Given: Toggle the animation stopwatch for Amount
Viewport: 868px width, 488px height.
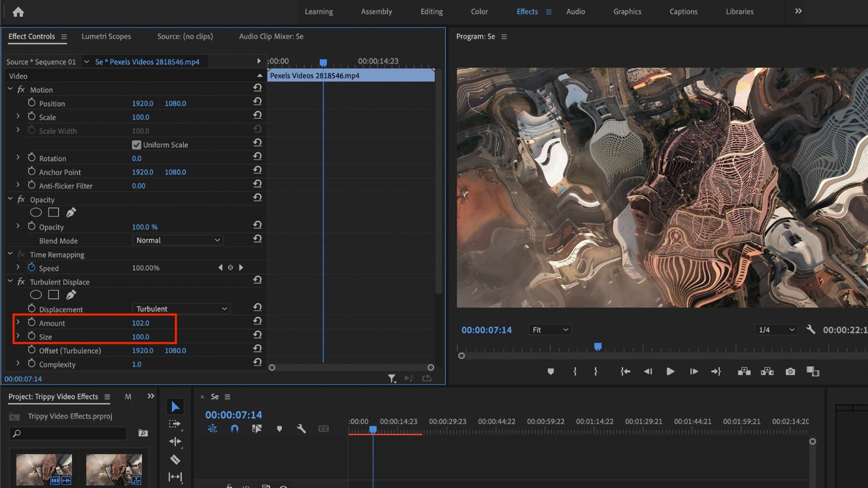Looking at the screenshot, I should [33, 323].
